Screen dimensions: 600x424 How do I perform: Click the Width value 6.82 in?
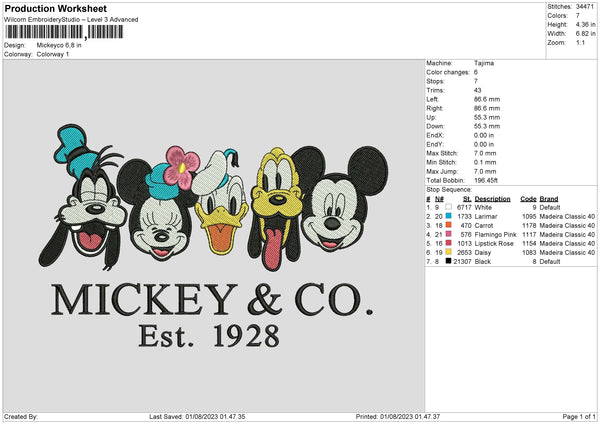[585, 34]
